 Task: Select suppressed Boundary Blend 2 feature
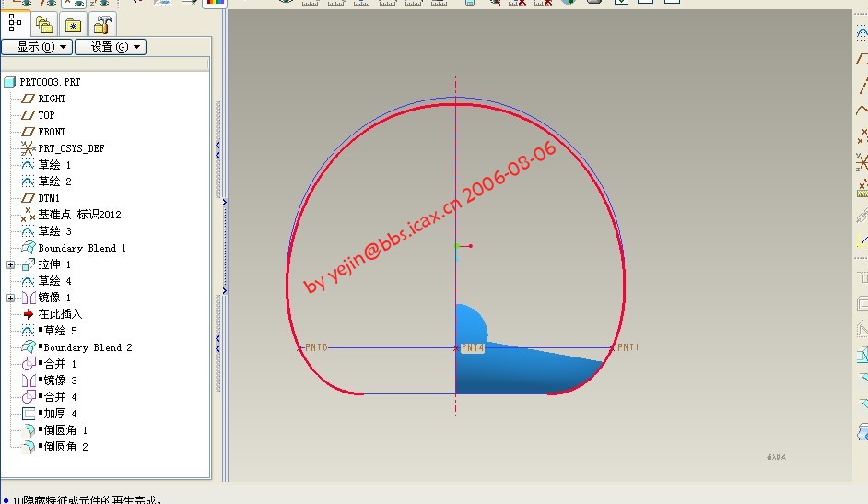[x=76, y=347]
